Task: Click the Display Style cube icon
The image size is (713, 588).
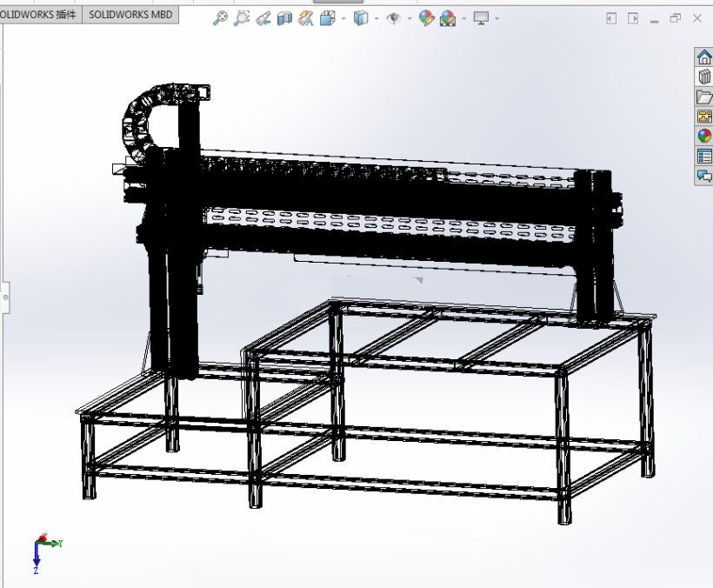Action: 361,18
